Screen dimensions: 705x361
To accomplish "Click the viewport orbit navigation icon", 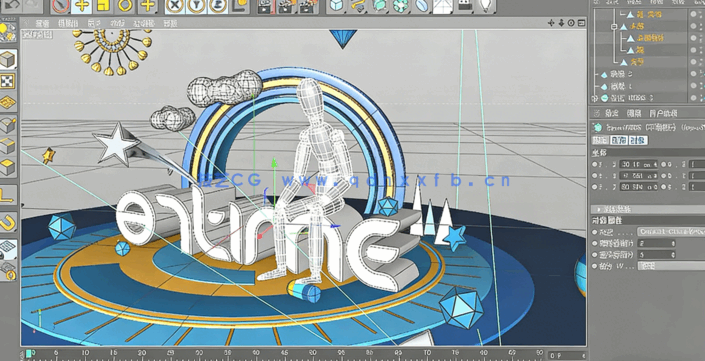I will [571, 23].
